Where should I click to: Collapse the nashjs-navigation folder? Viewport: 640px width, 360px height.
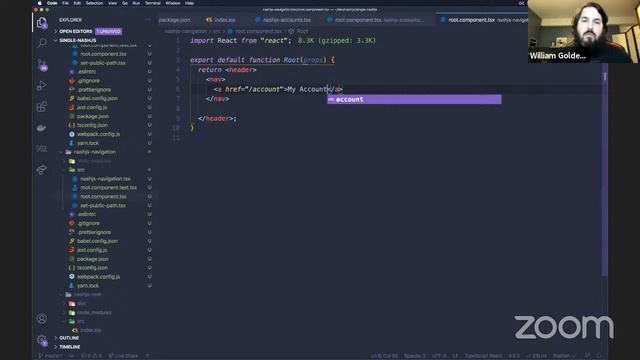[94, 152]
